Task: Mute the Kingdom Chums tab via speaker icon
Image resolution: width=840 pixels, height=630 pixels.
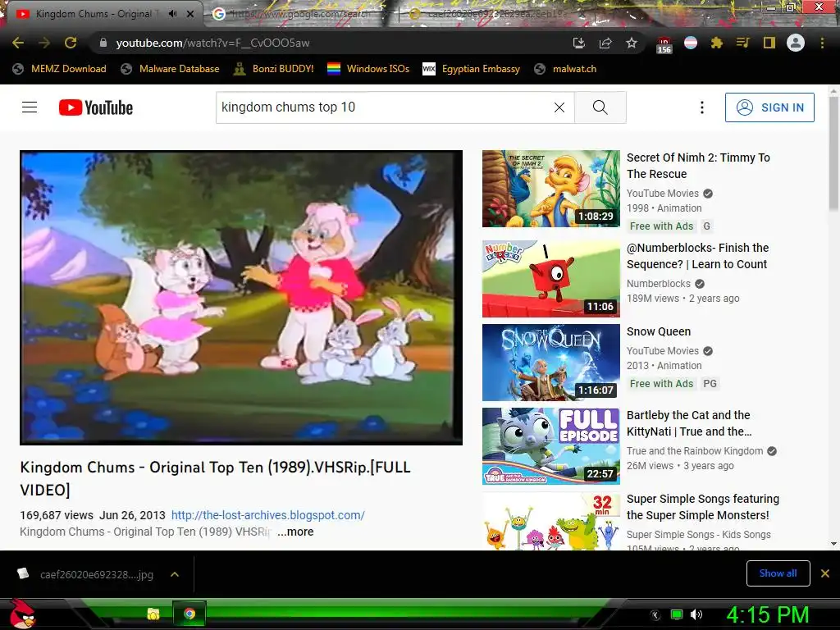Action: 172,14
